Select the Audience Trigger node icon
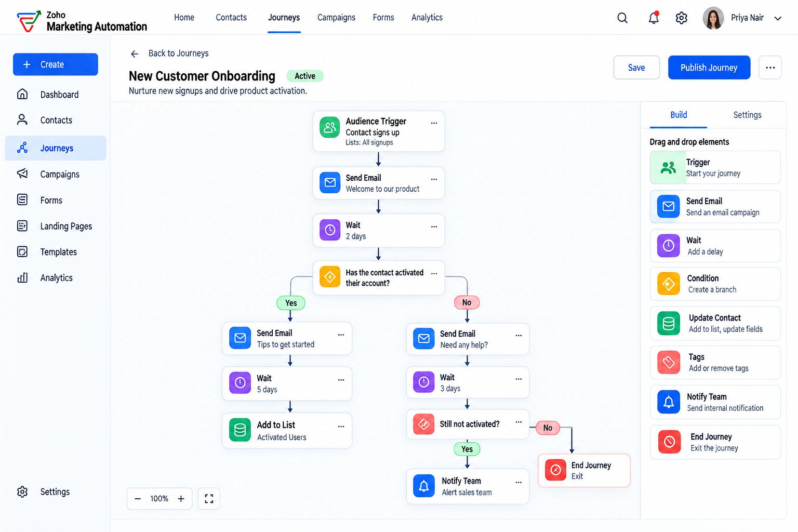The image size is (798, 532). tap(330, 128)
